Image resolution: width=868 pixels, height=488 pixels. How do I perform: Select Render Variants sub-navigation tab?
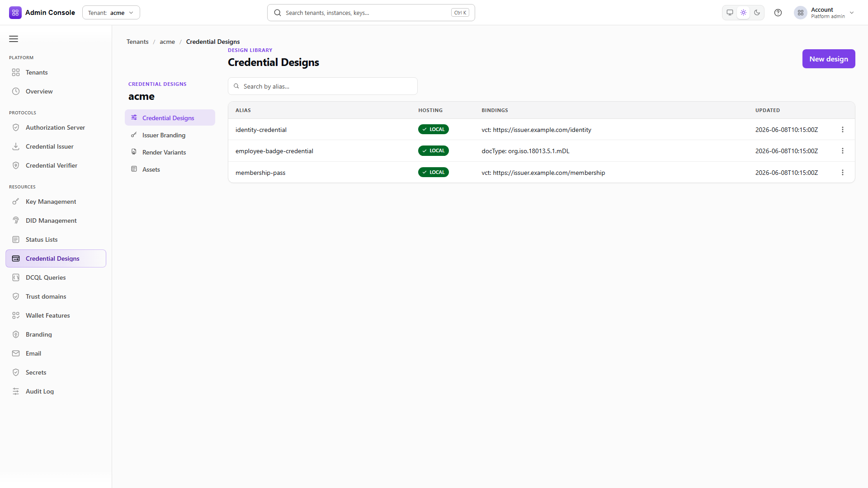(x=170, y=152)
